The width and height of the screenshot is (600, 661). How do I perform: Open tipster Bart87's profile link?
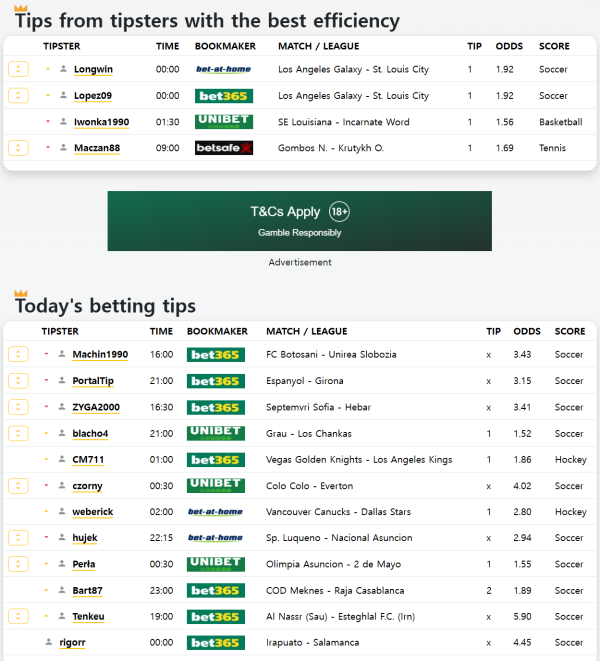coord(88,590)
